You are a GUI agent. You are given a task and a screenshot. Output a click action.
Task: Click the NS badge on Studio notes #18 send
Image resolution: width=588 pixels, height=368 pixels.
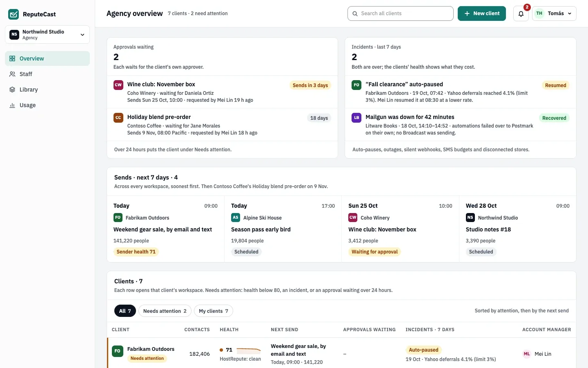[x=470, y=218]
